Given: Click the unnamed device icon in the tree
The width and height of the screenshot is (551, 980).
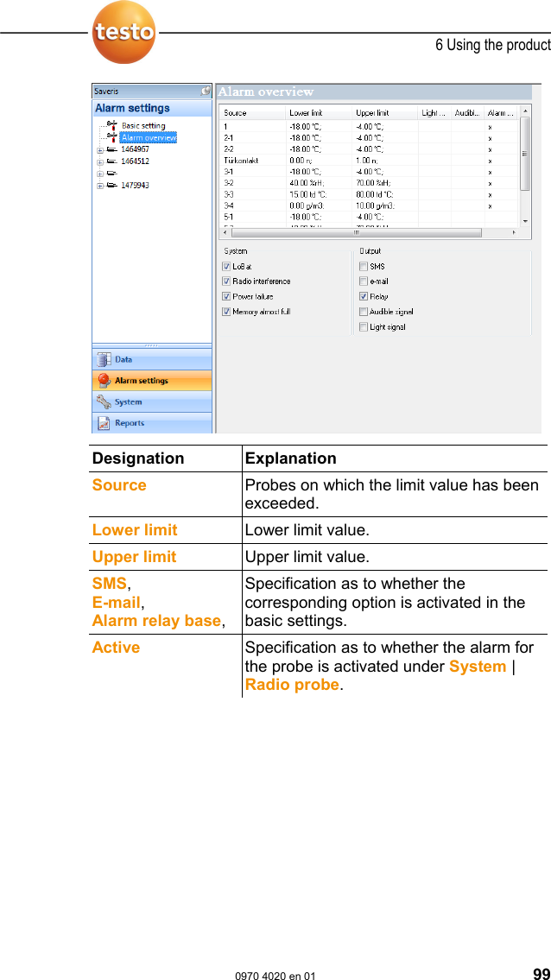Looking at the screenshot, I should [111, 174].
